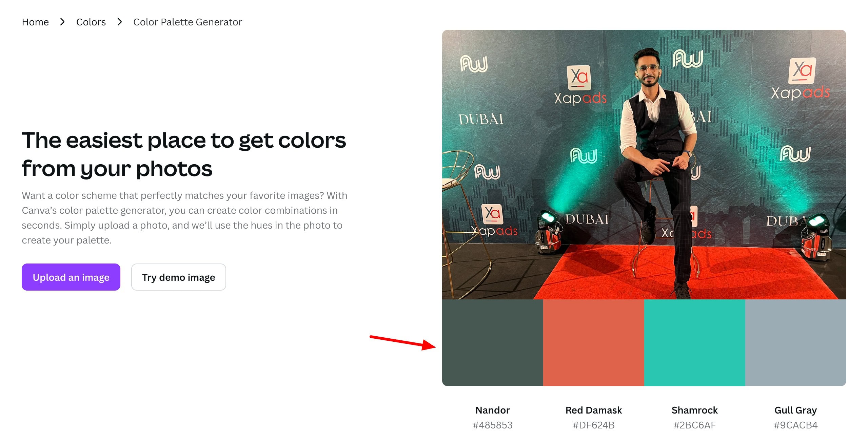Open the Colors breadcrumb link
Image resolution: width=868 pixels, height=443 pixels.
coord(91,22)
